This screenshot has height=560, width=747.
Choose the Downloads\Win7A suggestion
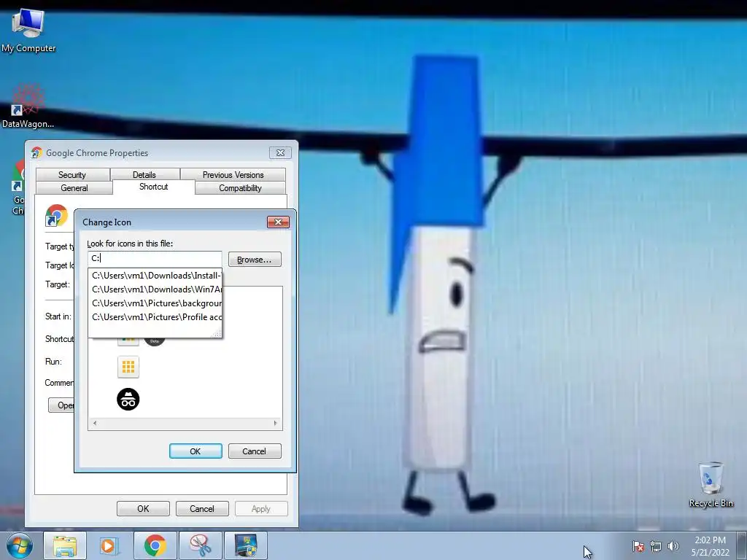pos(156,289)
